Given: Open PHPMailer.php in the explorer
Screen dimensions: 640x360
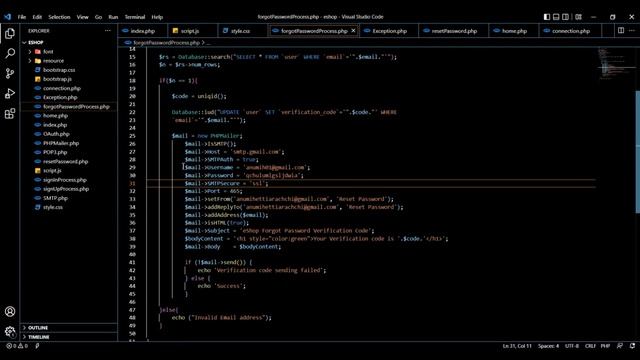Looking at the screenshot, I should click(69, 143).
